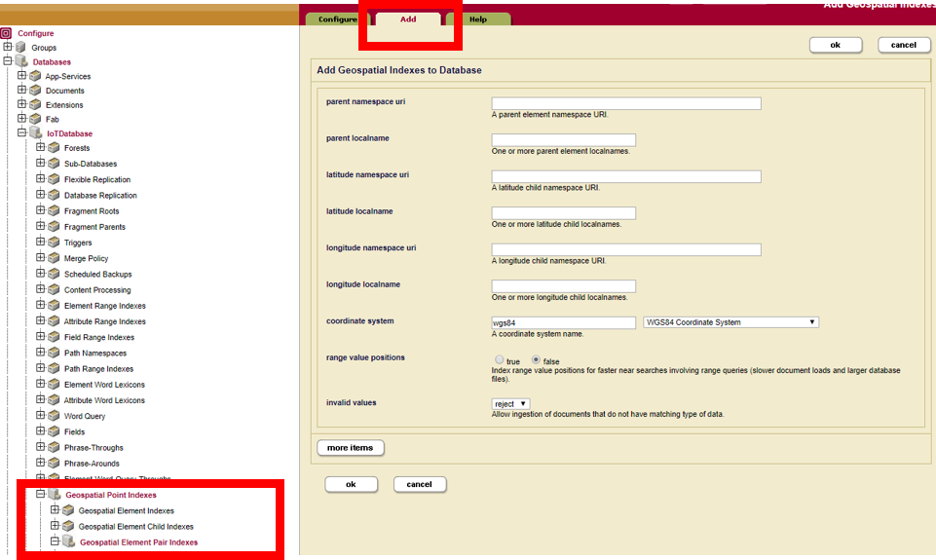This screenshot has height=560, width=936.
Task: Click the Fragment Roots icon
Action: point(55,210)
